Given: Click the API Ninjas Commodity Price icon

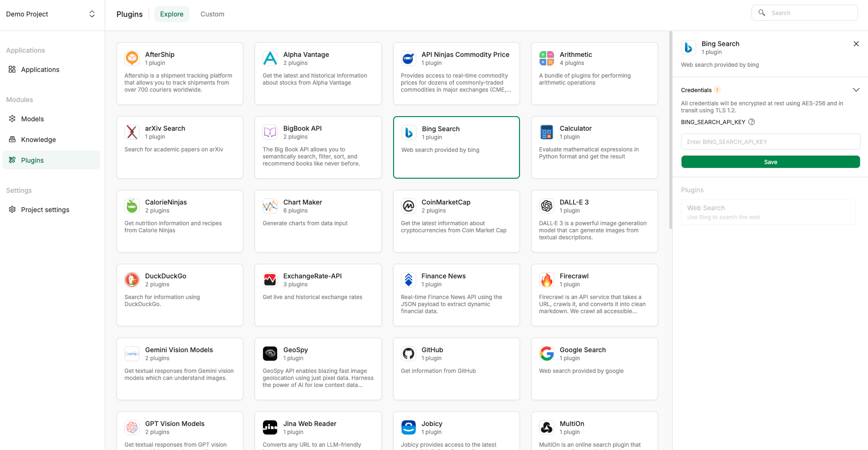Looking at the screenshot, I should click(x=408, y=58).
